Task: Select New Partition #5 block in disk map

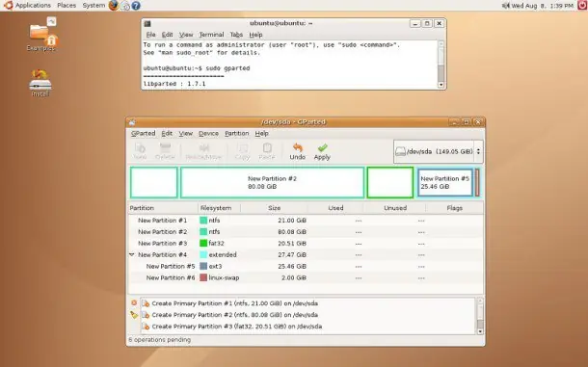Action: coord(444,183)
